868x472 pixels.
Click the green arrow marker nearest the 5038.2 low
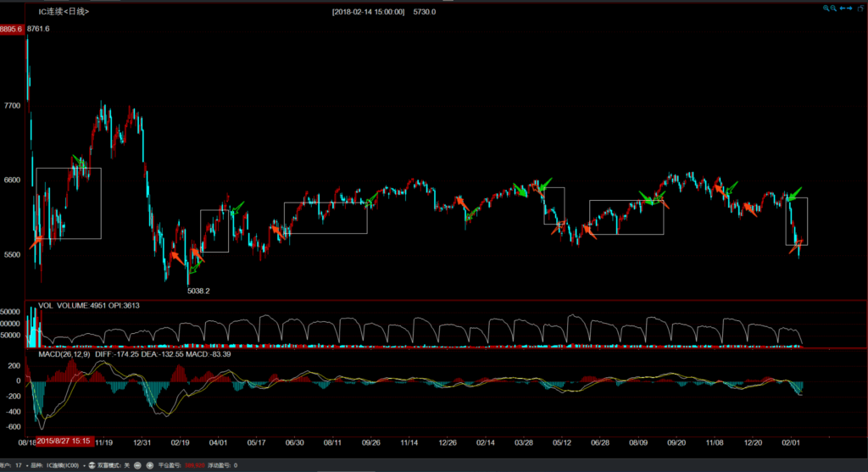195,268
